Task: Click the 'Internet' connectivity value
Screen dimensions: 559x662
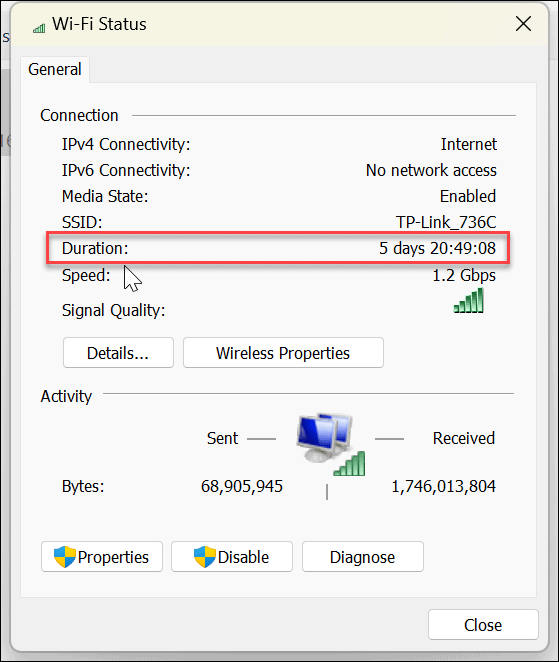Action: point(469,144)
